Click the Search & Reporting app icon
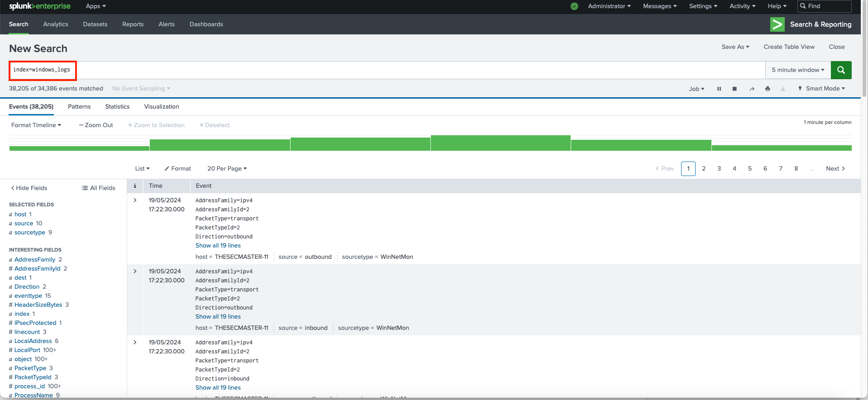Screen dimensions: 868x400 pyautogui.click(x=777, y=24)
